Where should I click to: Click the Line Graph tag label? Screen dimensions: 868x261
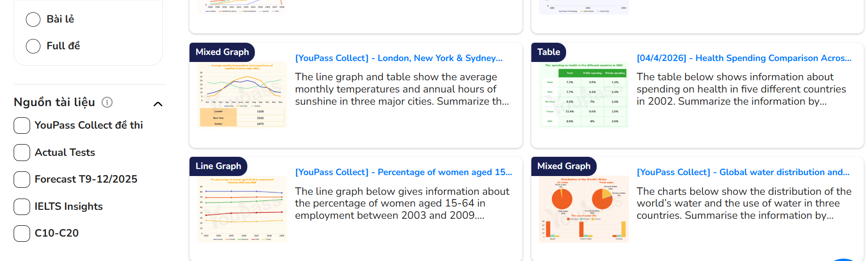[x=218, y=166]
